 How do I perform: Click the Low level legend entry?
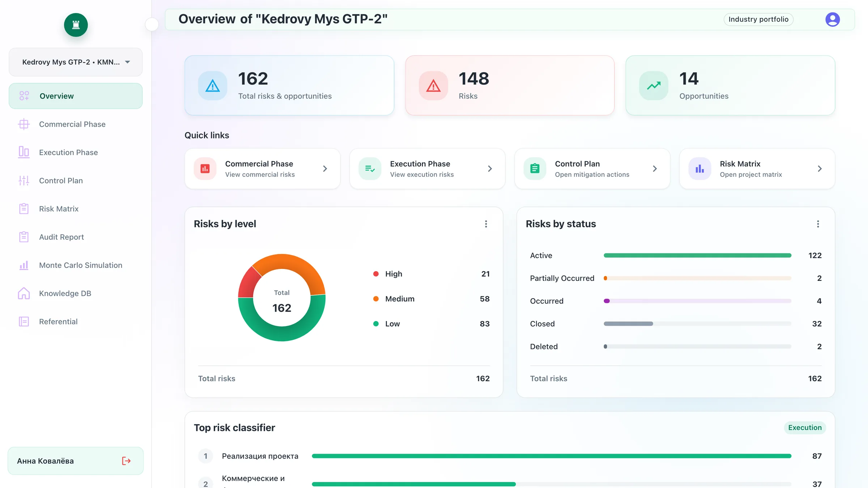pos(431,324)
